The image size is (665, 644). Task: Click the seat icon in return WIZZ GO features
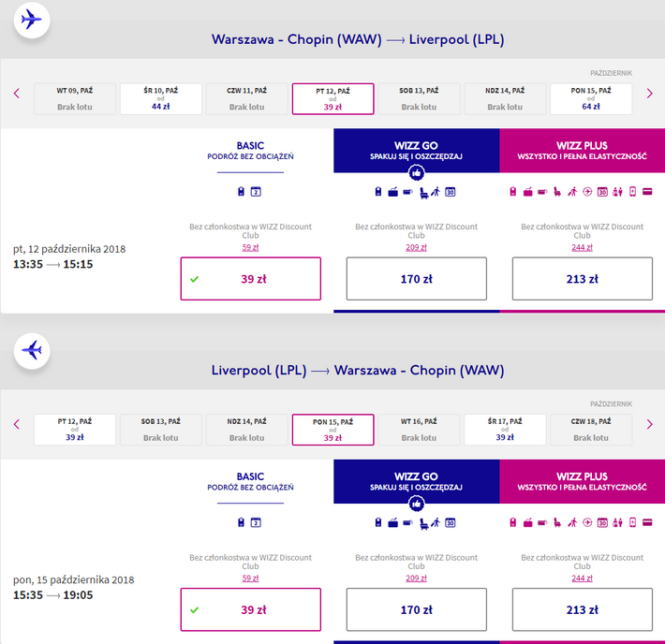coord(423,523)
